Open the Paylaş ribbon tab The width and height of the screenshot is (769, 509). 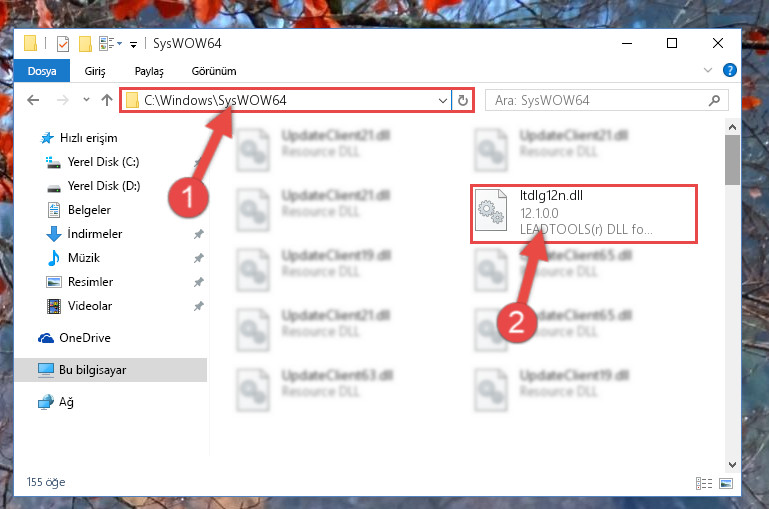(149, 71)
